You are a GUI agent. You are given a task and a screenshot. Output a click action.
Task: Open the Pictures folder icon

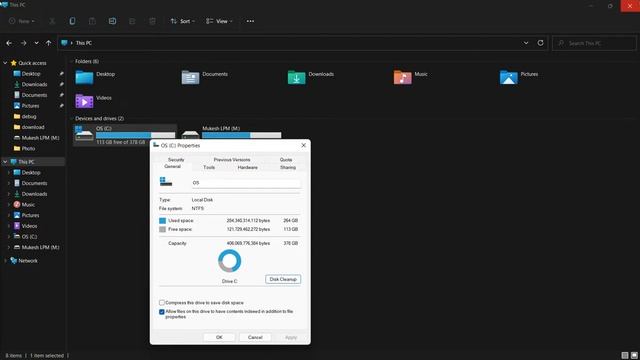click(509, 77)
